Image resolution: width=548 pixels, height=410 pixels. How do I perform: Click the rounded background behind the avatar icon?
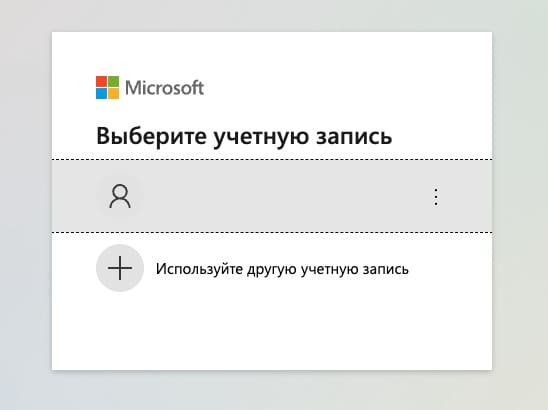tap(120, 196)
